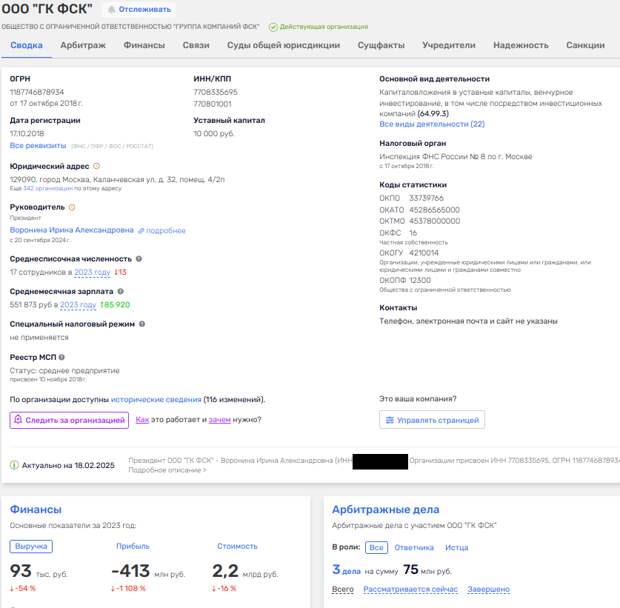Open the Арбитраж tab
The height and width of the screenshot is (608, 620).
83,45
